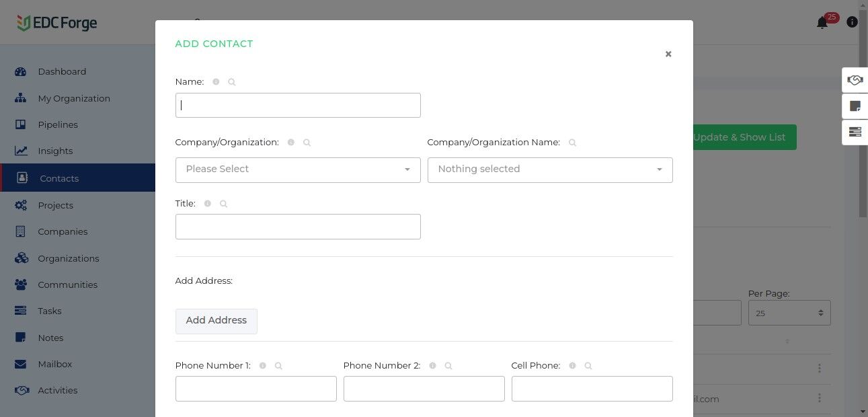The height and width of the screenshot is (417, 868).
Task: Expand the Company/Organization Name dropdown
Action: (550, 169)
